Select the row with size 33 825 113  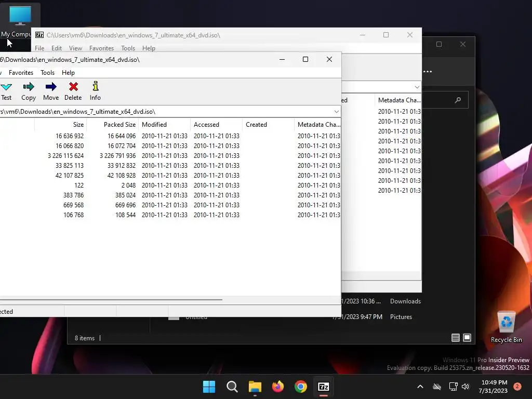click(x=170, y=166)
